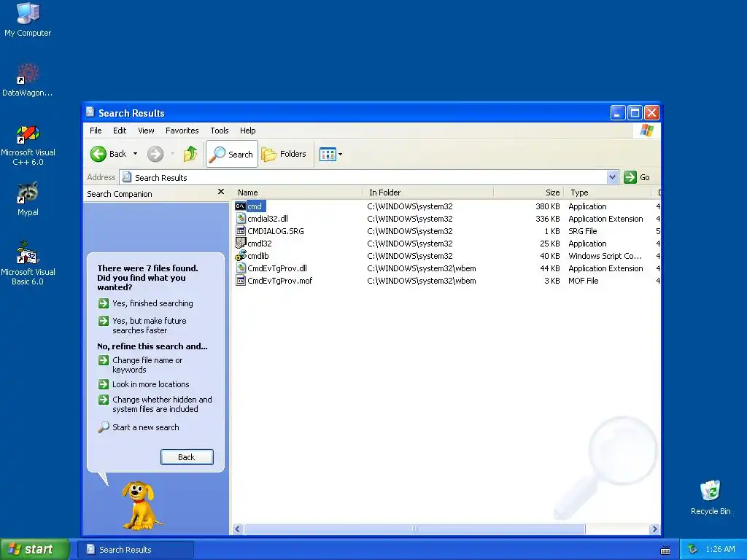Select the cmdlib script component icon

click(x=241, y=256)
